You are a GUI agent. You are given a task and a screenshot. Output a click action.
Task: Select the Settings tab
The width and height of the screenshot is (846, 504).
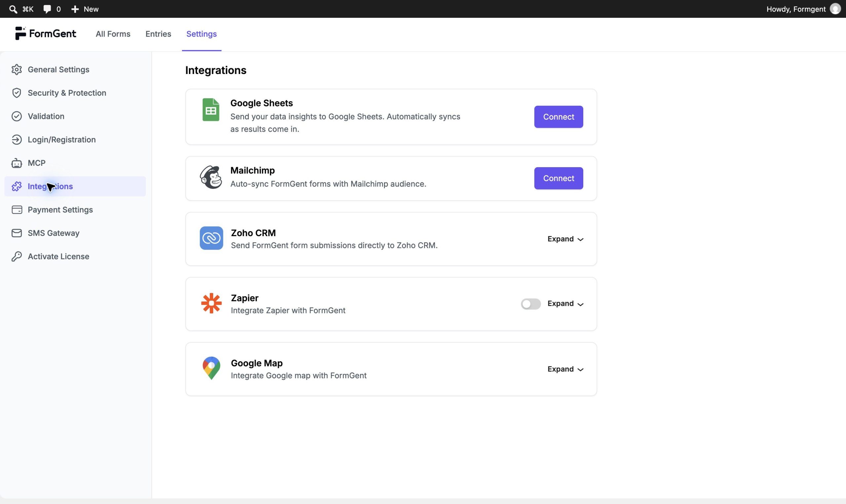point(202,34)
